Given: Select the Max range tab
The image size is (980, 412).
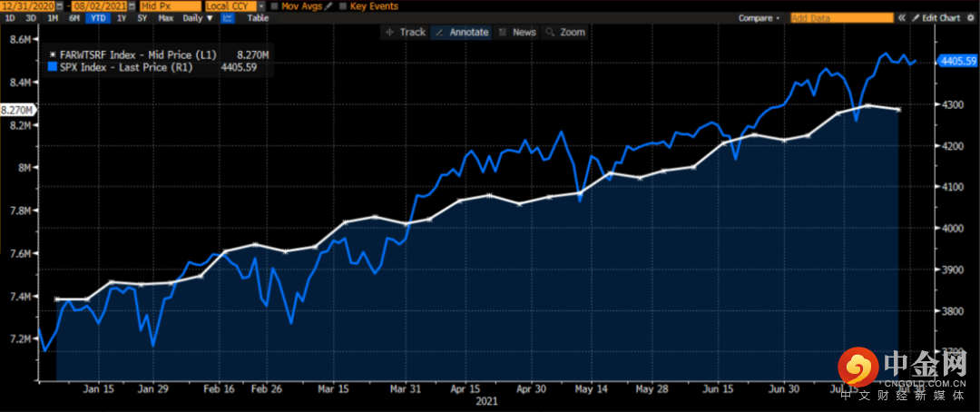Looking at the screenshot, I should [x=166, y=18].
